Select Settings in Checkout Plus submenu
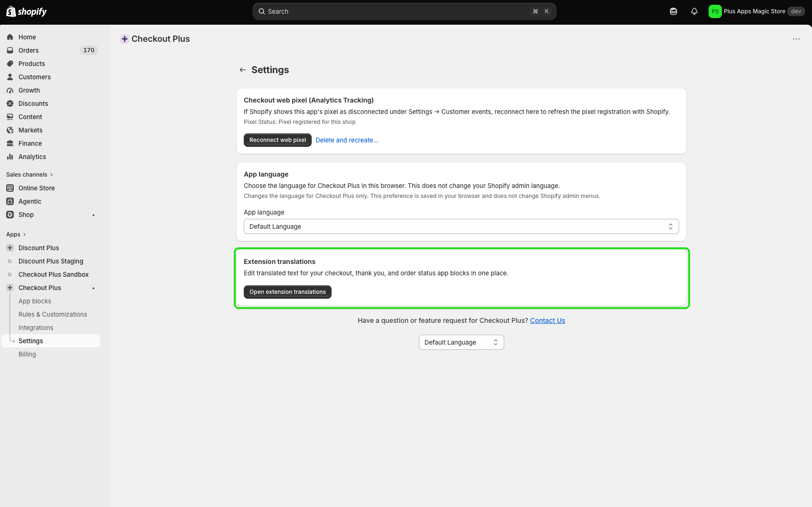This screenshot has width=812, height=507. point(51,341)
